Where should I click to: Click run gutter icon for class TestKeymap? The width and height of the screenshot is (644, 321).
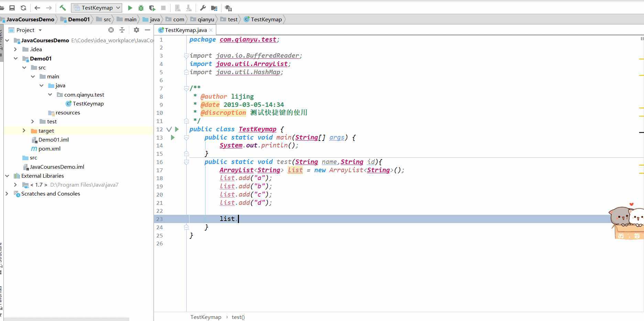tap(177, 129)
